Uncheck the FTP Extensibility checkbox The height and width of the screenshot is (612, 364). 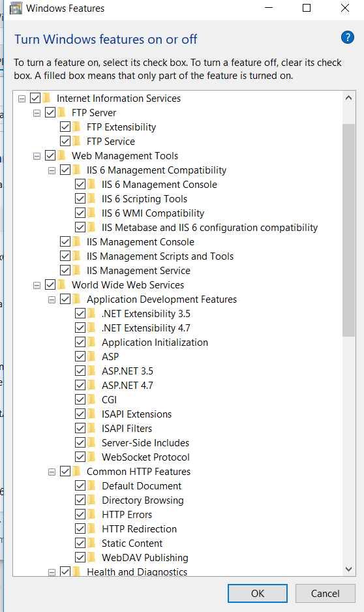[65, 127]
